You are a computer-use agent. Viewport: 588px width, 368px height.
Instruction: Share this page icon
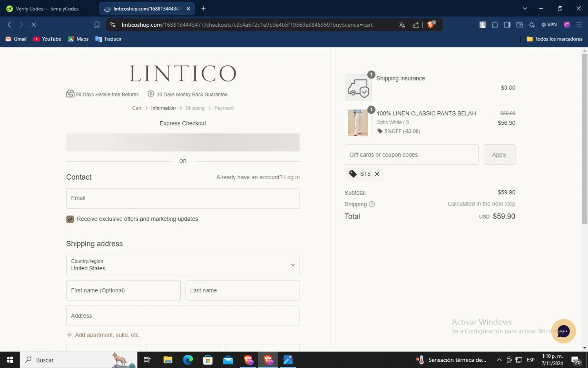point(416,25)
